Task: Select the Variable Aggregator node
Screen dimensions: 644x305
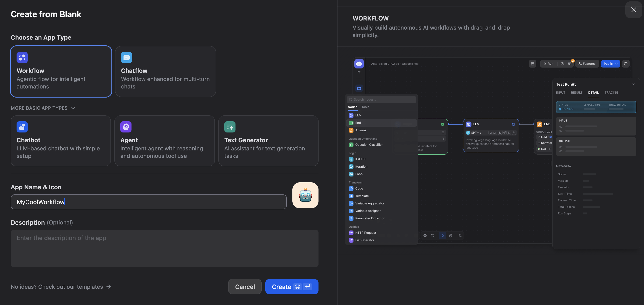Action: (x=381, y=203)
